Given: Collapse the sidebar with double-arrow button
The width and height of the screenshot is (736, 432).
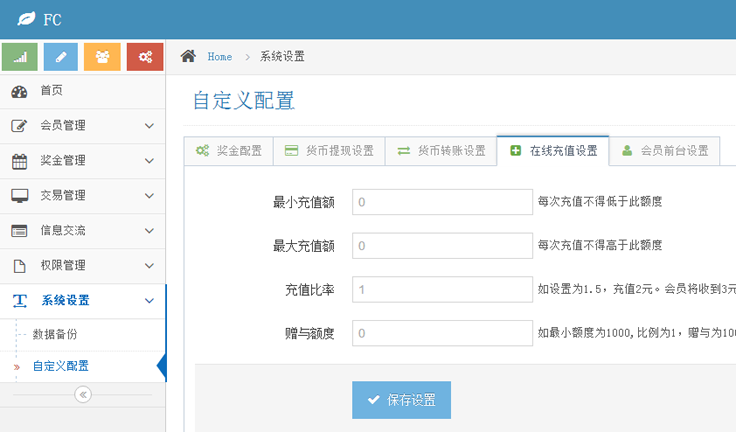Looking at the screenshot, I should click(83, 395).
